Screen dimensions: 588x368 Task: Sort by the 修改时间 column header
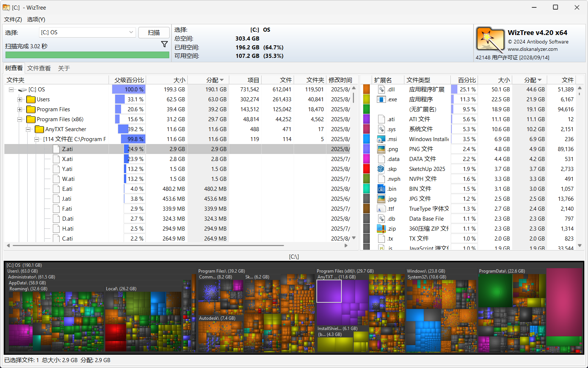[340, 80]
